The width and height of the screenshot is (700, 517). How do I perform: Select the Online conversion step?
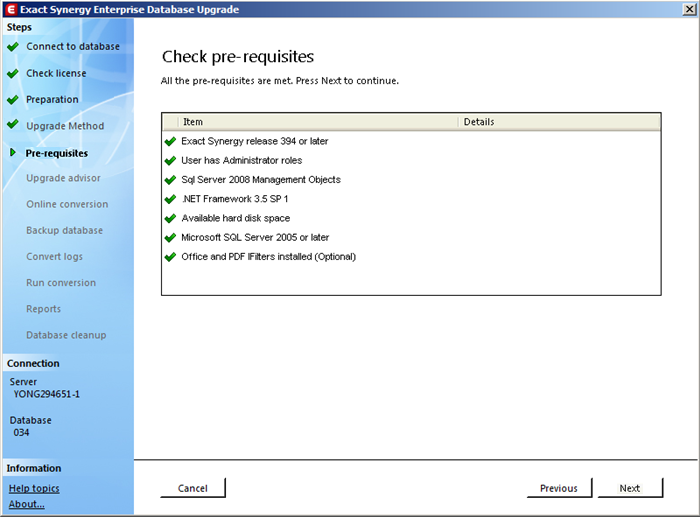coord(67,204)
